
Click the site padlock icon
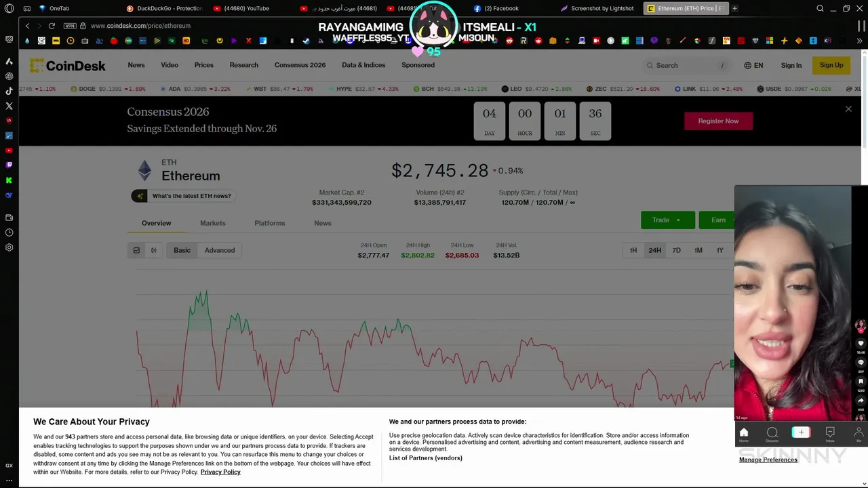pyautogui.click(x=83, y=26)
